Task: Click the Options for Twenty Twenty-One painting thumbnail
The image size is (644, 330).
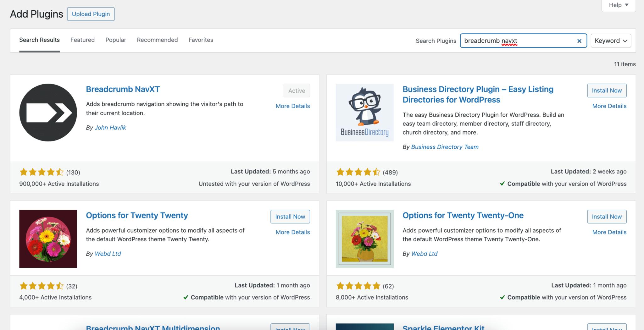Action: 364,238
